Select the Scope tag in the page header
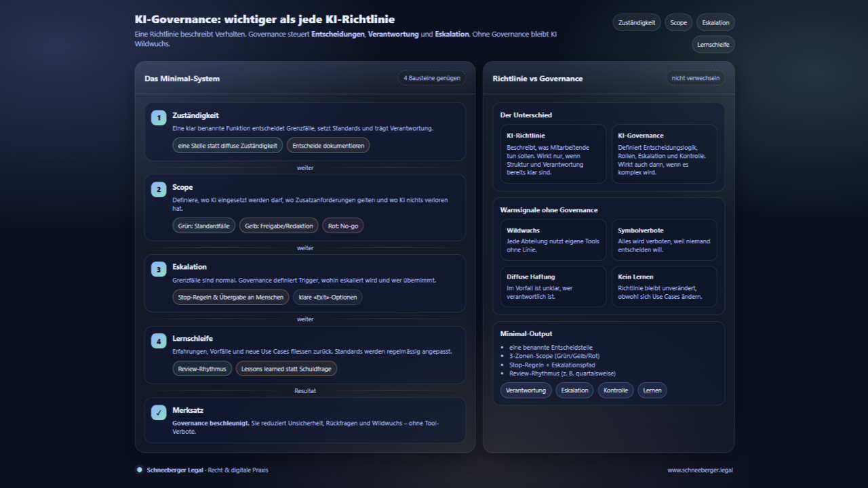Image resolution: width=868 pixels, height=488 pixels. point(678,22)
